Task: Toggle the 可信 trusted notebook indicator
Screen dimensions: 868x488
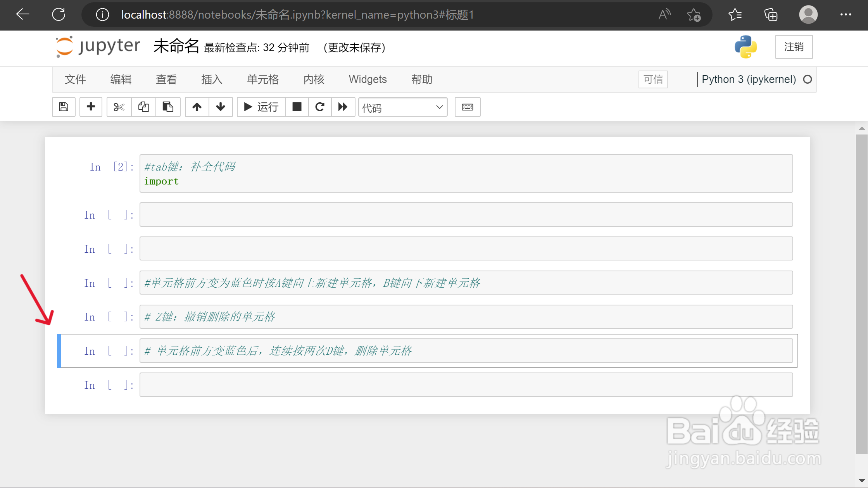Action: pos(653,79)
